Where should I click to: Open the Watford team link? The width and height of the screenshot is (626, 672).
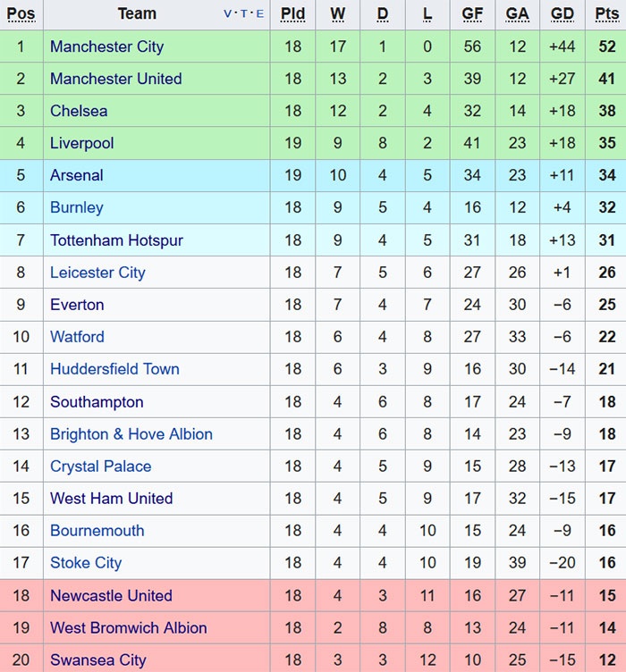tap(77, 337)
